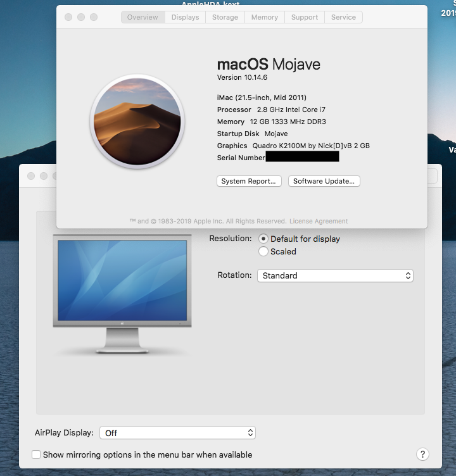Click the Software Update... button

(324, 181)
